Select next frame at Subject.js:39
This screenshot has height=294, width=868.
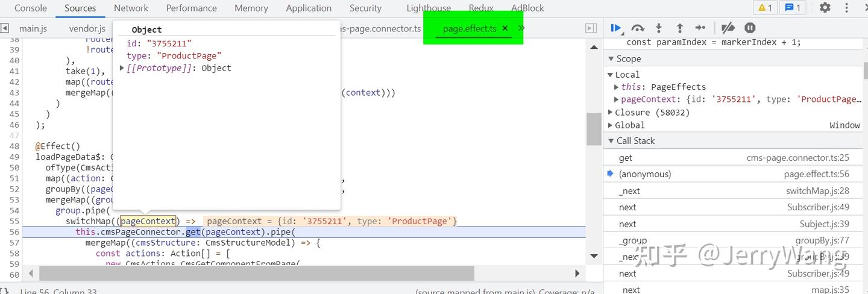click(734, 224)
